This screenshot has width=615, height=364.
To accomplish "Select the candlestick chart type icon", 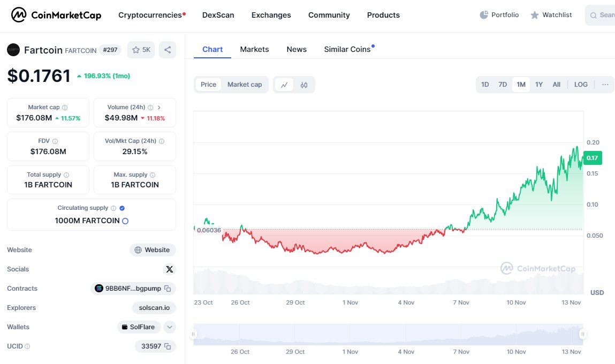I will click(x=304, y=85).
